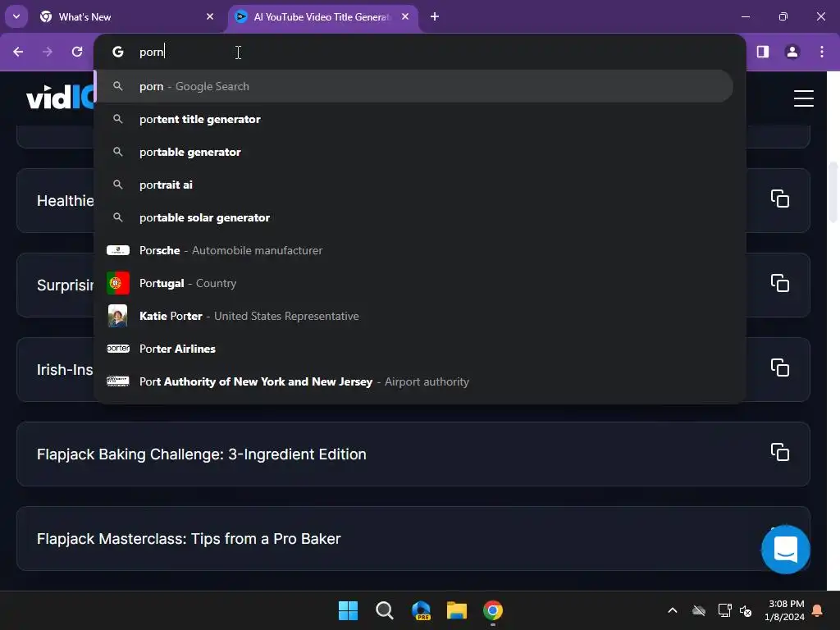
Task: Click 'Flapjack Baking Challenge: 3-Ingredient Edition' text
Action: pyautogui.click(x=202, y=454)
